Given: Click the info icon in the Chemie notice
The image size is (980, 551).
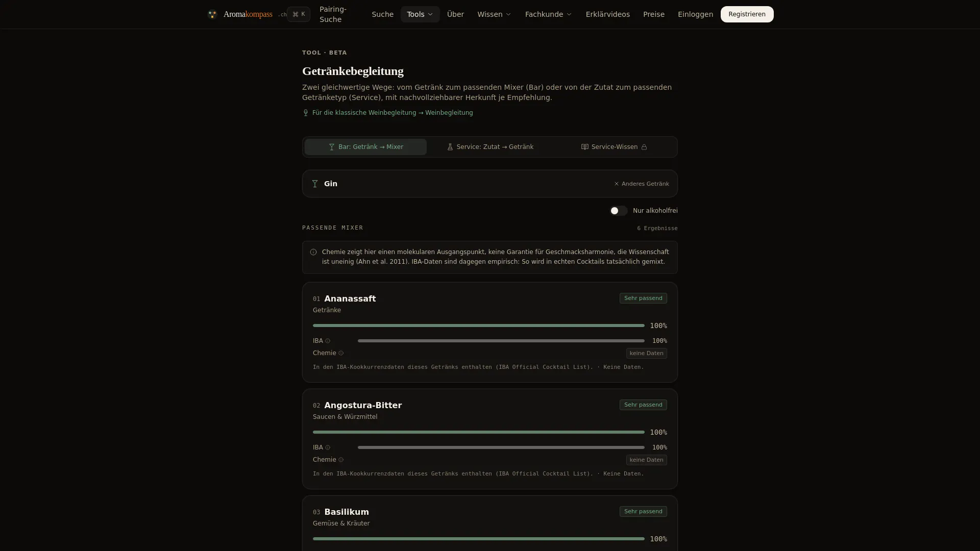Looking at the screenshot, I should pyautogui.click(x=313, y=252).
